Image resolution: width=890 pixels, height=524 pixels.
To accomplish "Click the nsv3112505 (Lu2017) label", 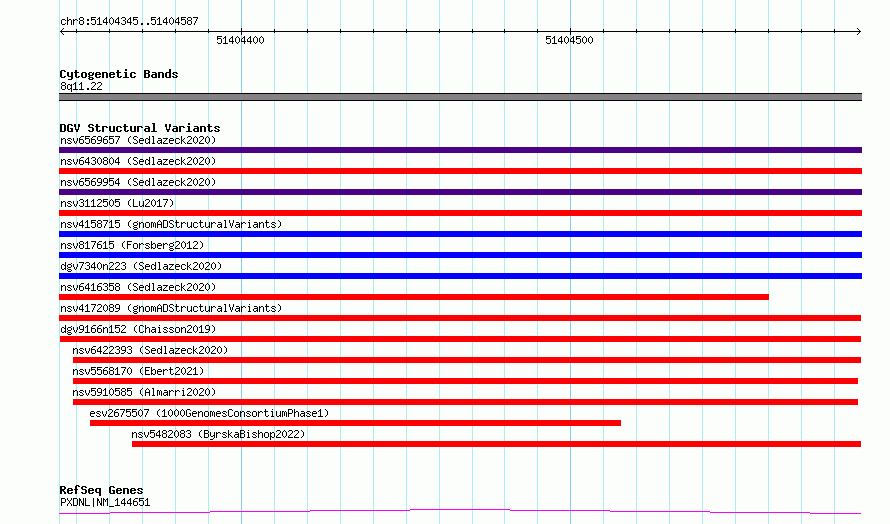I will click(x=117, y=203).
